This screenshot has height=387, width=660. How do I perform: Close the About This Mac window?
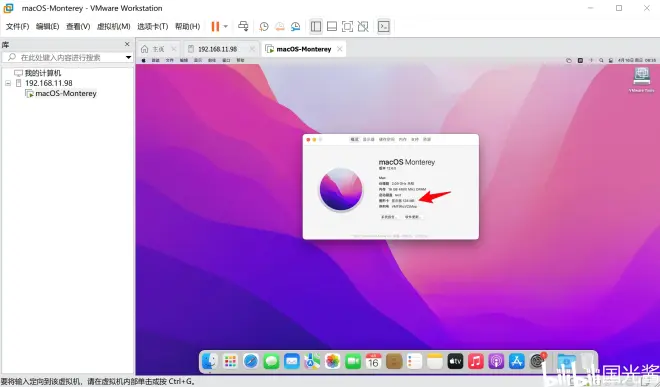click(308, 139)
